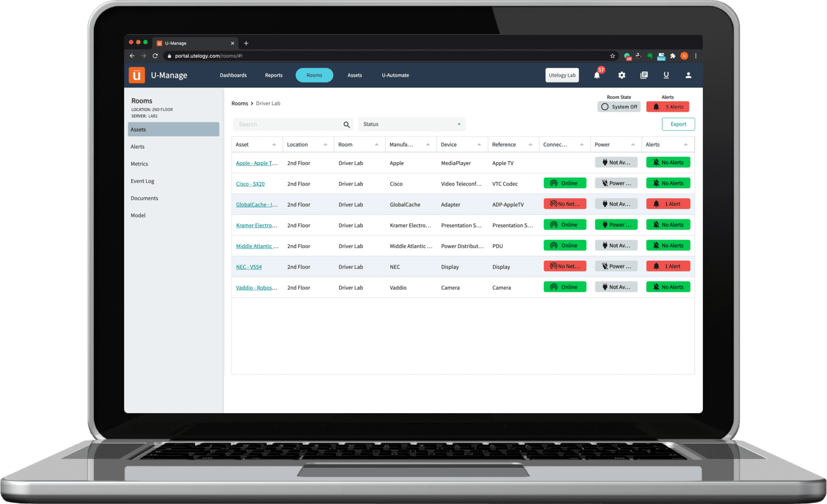This screenshot has height=504, width=827.
Task: Open the settings gear icon
Action: 622,75
